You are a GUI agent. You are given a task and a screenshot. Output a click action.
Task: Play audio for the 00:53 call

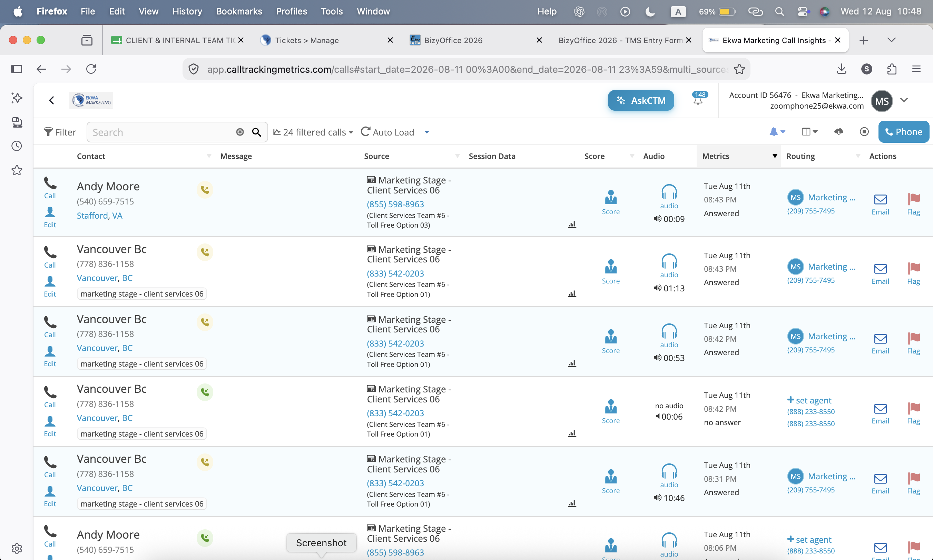click(669, 336)
